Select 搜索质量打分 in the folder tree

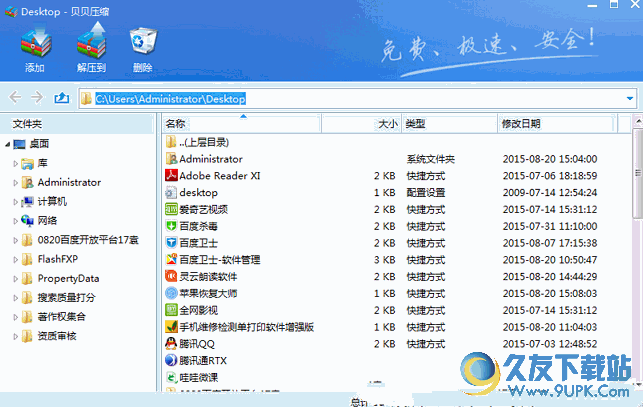click(66, 297)
